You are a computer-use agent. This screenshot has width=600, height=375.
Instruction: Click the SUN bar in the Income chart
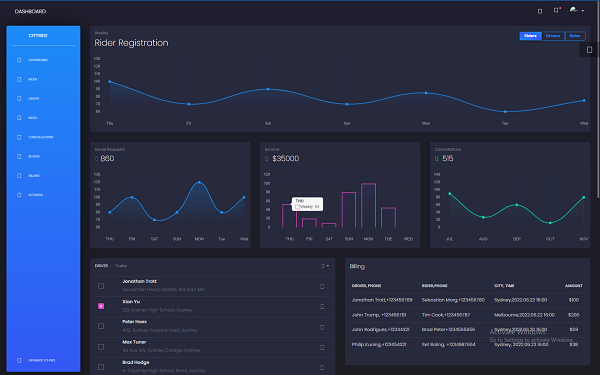(x=349, y=210)
